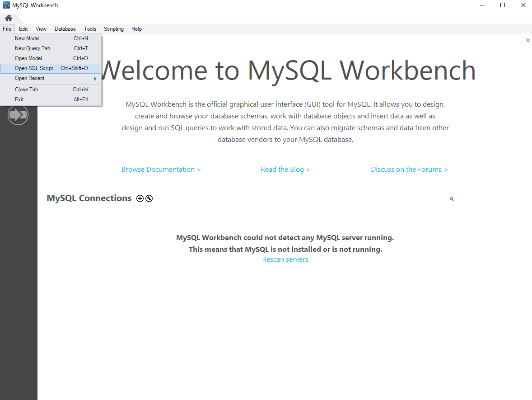Open Discuss on the Forums
The image size is (532, 400).
[x=409, y=169]
